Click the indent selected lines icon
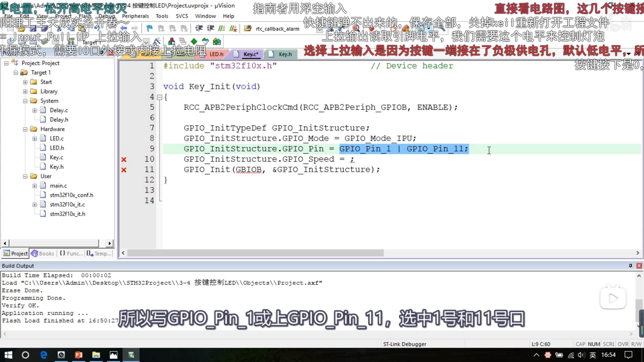Screen dimensions: 644x362 pyautogui.click(x=199, y=28)
